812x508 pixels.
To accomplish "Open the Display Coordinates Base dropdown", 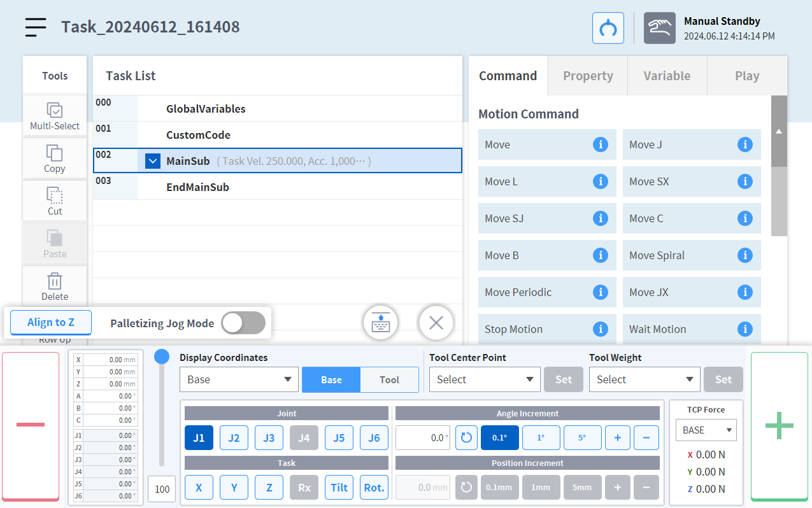I will (x=239, y=379).
